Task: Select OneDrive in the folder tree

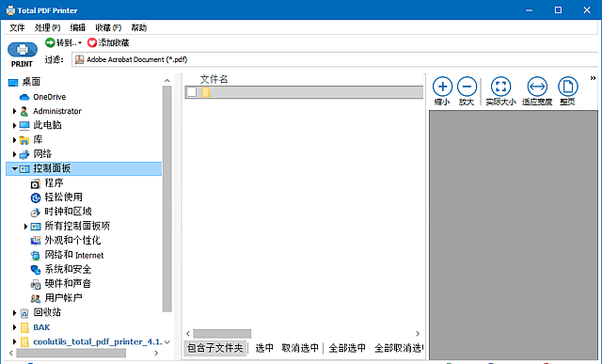Action: 49,97
